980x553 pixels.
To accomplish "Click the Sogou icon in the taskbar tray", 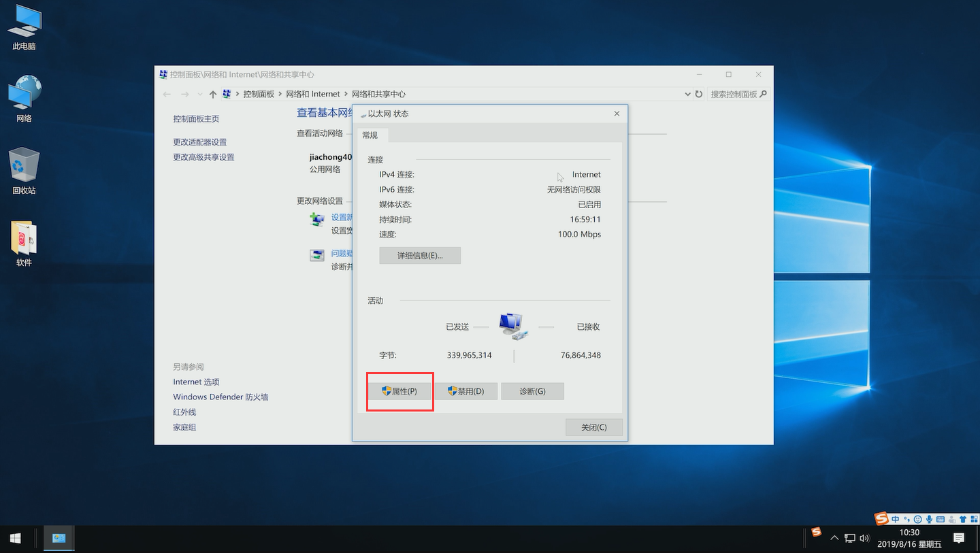I will (x=816, y=532).
